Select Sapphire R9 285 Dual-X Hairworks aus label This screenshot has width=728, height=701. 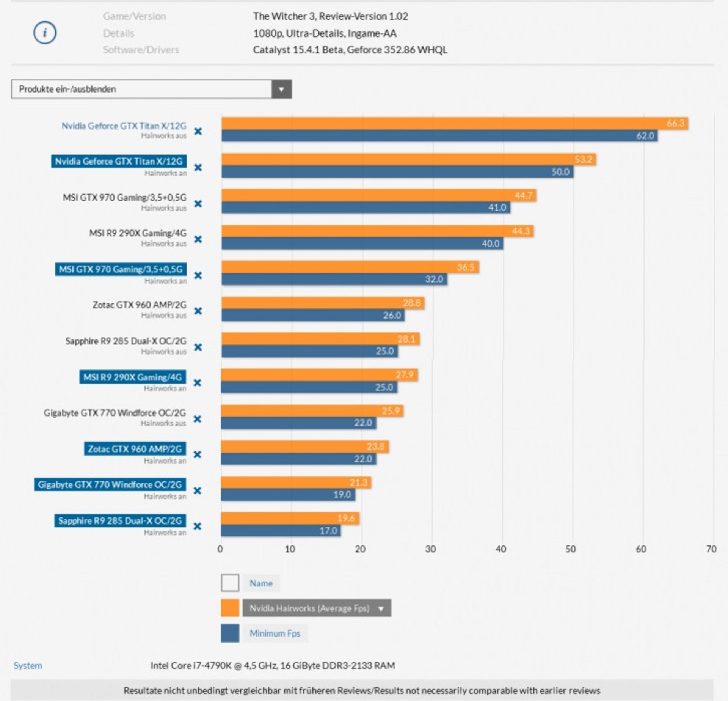(126, 341)
